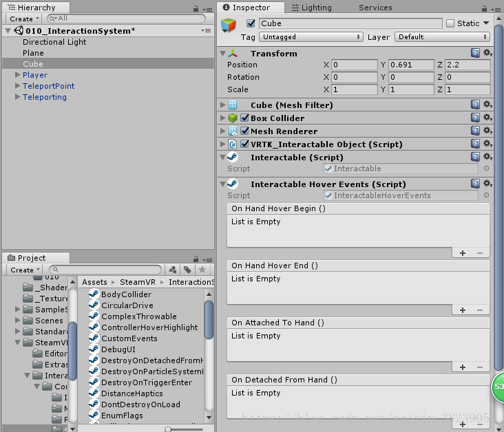Image resolution: width=504 pixels, height=432 pixels.
Task: Disable the Box Collider checkbox
Action: click(x=245, y=118)
